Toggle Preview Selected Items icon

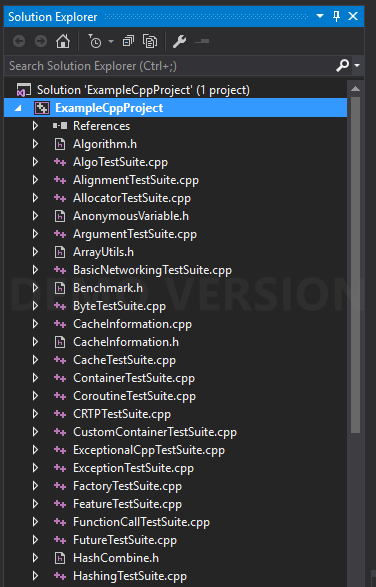202,41
